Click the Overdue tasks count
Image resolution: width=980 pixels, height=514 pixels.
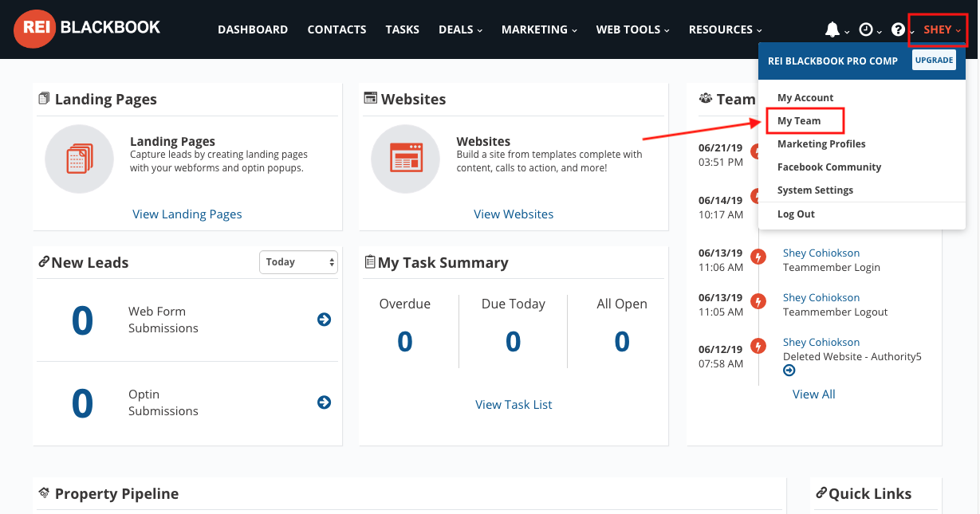pyautogui.click(x=405, y=342)
